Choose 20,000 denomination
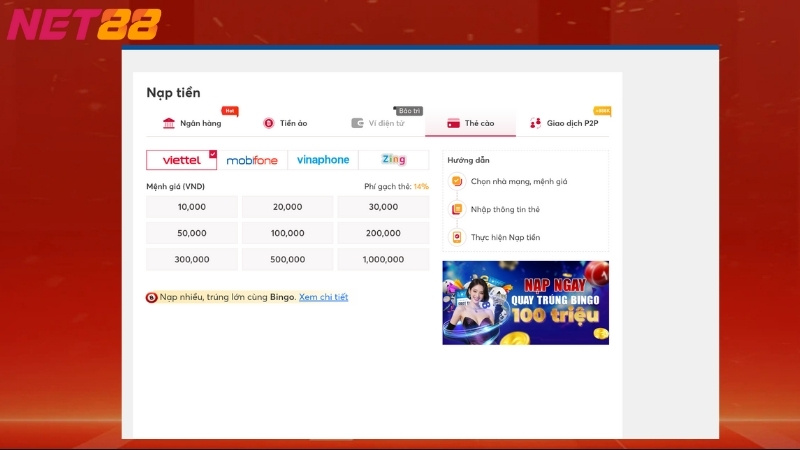 point(288,207)
